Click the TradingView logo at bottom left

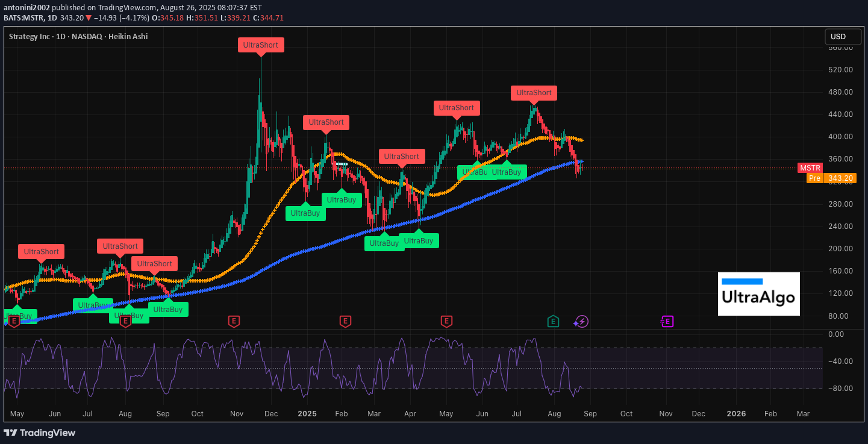[x=39, y=433]
